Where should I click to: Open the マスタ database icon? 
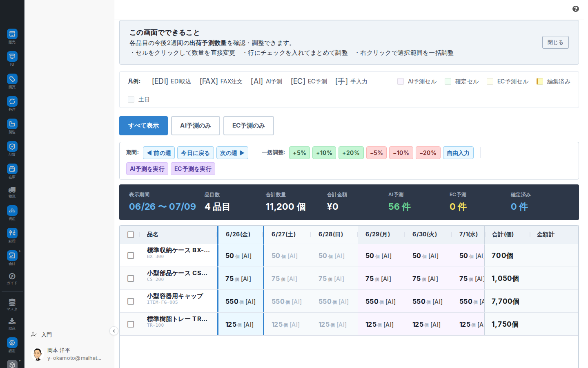(12, 303)
